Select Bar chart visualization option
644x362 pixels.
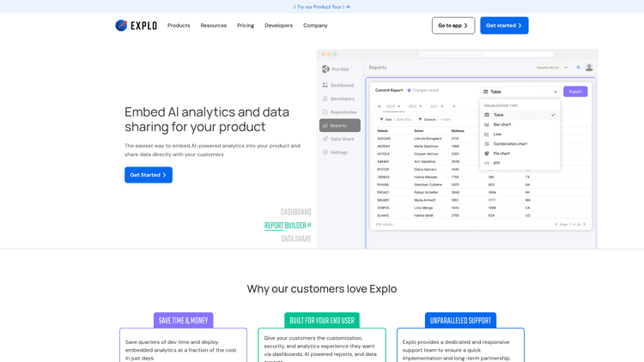pos(520,124)
